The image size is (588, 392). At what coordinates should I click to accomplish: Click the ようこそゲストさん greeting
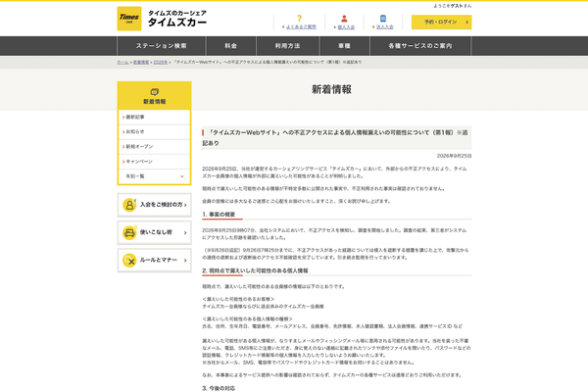coord(452,6)
